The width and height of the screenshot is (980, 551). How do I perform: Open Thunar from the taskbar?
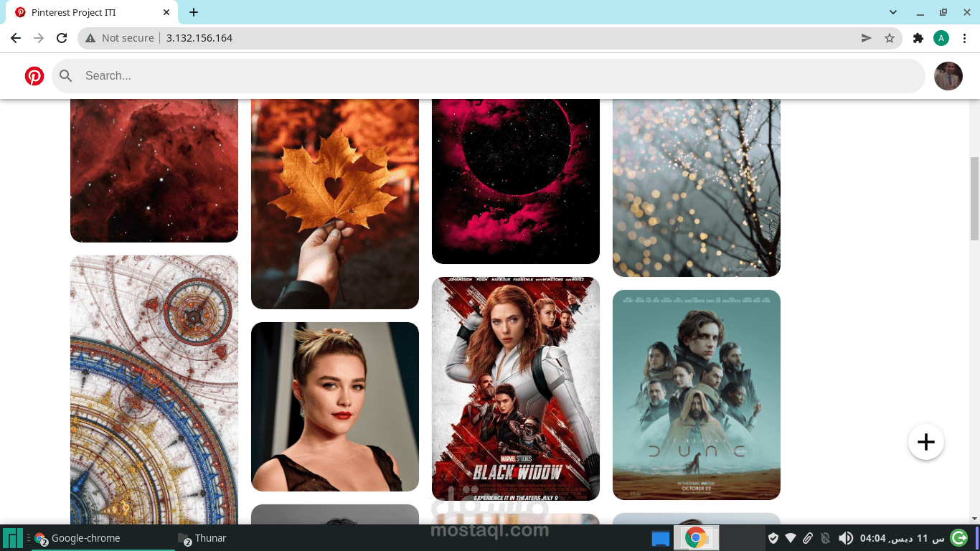(203, 537)
